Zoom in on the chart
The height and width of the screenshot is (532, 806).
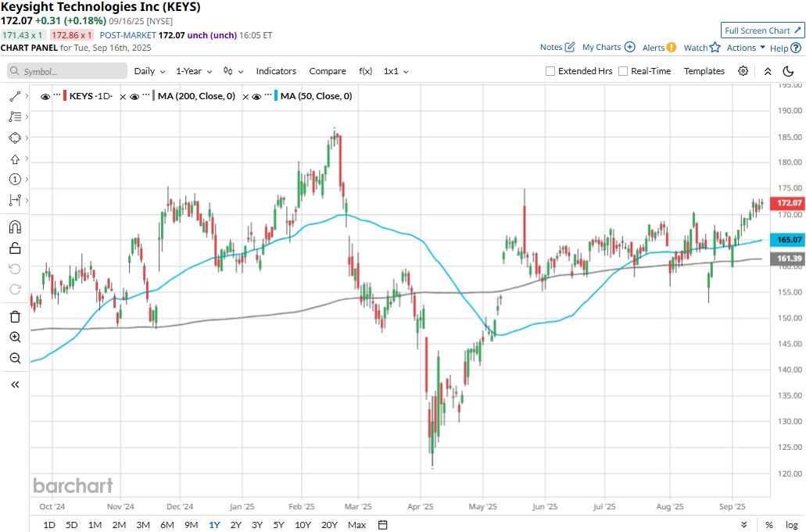[15, 337]
